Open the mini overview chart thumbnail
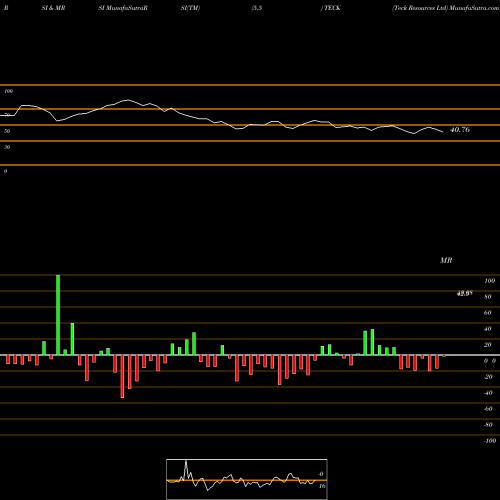 coord(247,479)
